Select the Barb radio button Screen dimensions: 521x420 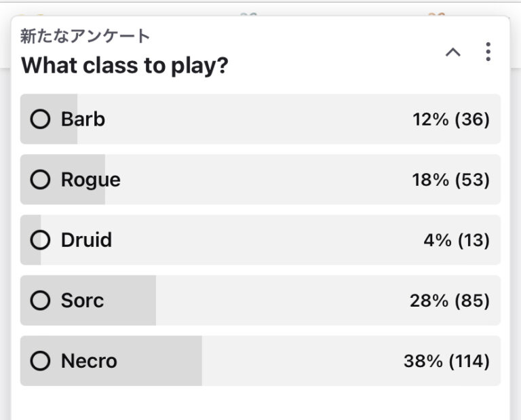point(40,119)
